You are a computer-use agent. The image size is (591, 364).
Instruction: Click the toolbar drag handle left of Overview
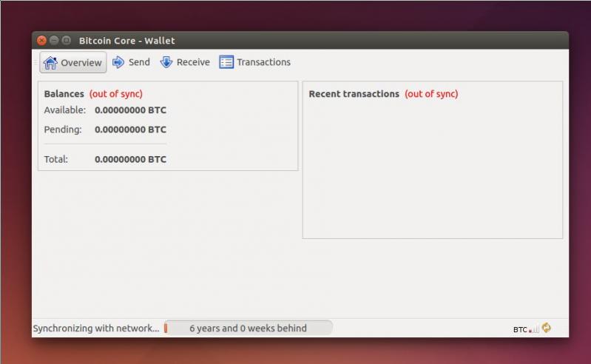point(36,63)
